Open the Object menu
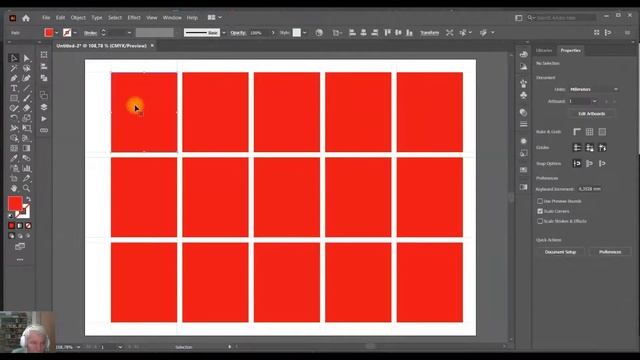This screenshot has height=360, width=640. pos(78,18)
